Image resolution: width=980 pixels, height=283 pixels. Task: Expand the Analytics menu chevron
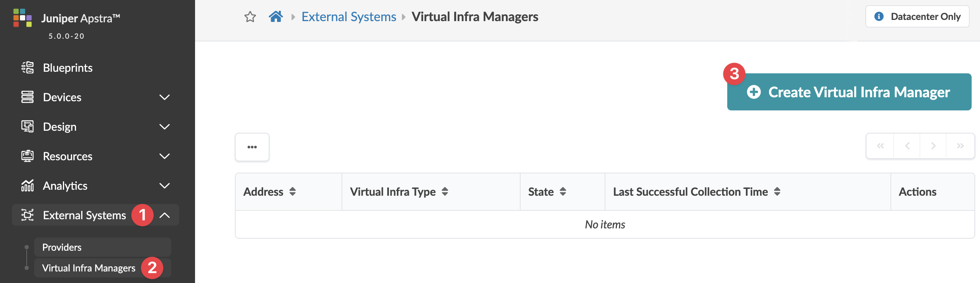pyautogui.click(x=164, y=186)
